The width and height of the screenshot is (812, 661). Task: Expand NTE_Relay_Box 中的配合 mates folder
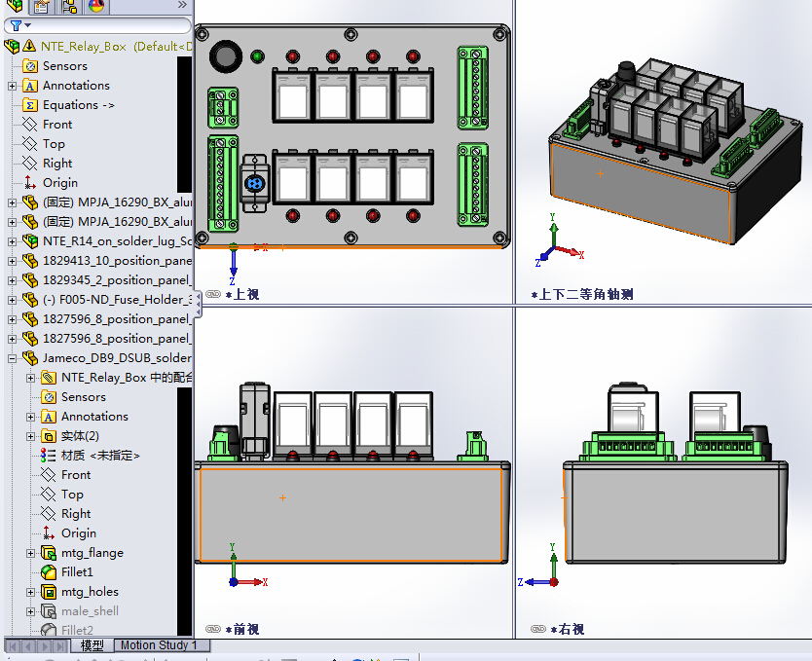coord(30,378)
